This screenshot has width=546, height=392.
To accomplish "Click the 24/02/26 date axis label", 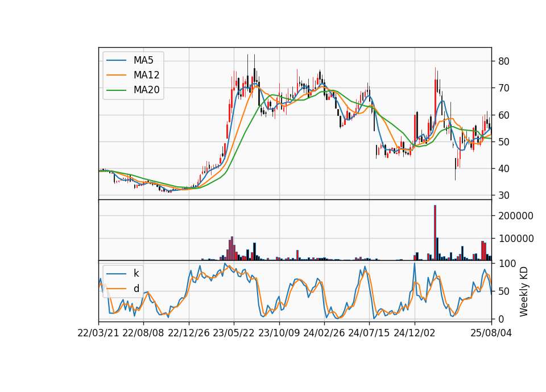I will coord(324,333).
